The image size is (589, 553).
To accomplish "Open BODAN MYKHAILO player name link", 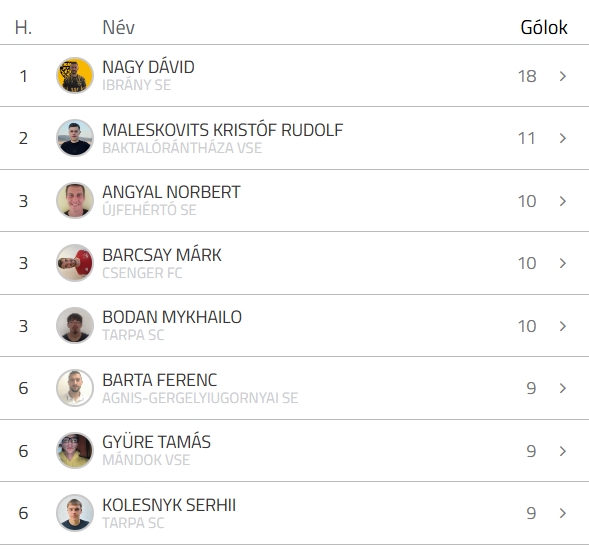I will pos(172,317).
